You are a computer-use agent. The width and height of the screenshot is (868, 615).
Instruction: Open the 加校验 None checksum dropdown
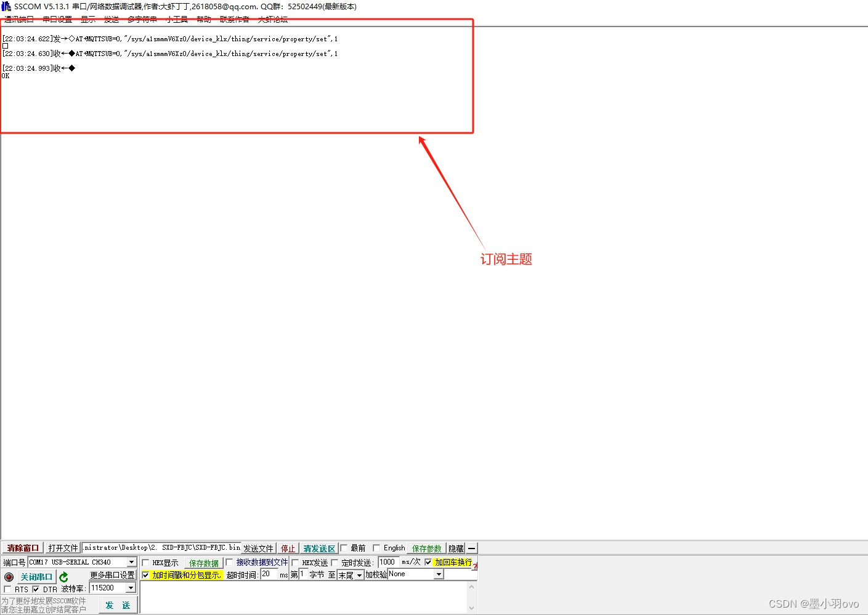(x=439, y=574)
